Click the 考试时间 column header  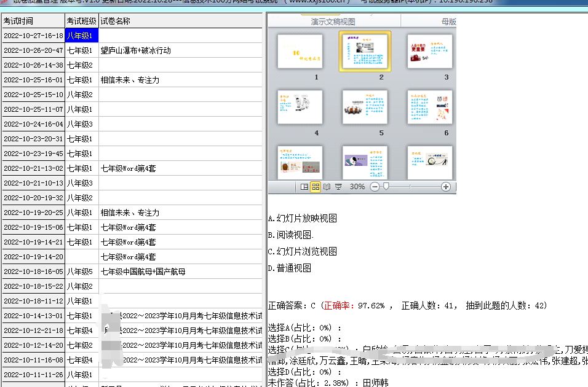click(33, 21)
